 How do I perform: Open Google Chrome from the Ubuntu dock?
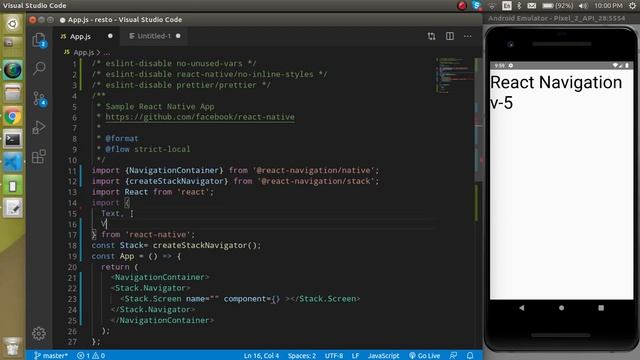[x=12, y=117]
